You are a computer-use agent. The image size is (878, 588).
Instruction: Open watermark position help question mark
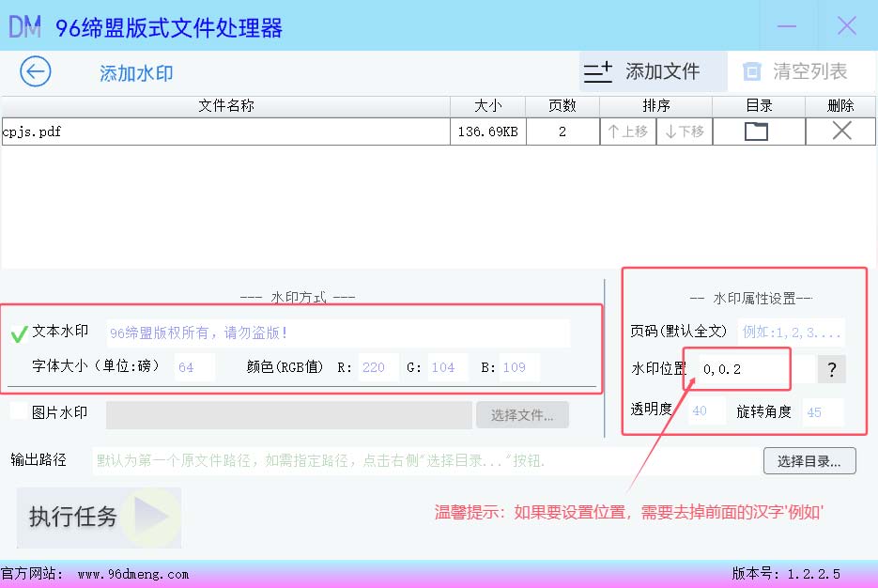coord(832,369)
